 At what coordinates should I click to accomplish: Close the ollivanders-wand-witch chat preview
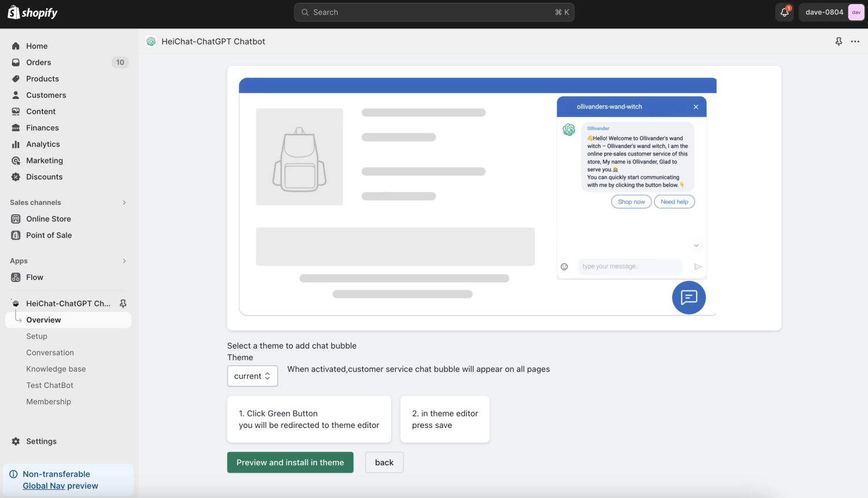coord(696,107)
